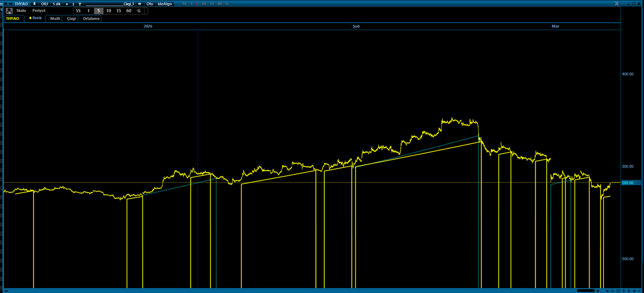Select the highlighted 5 minute period button
644x293 pixels.
point(99,11)
